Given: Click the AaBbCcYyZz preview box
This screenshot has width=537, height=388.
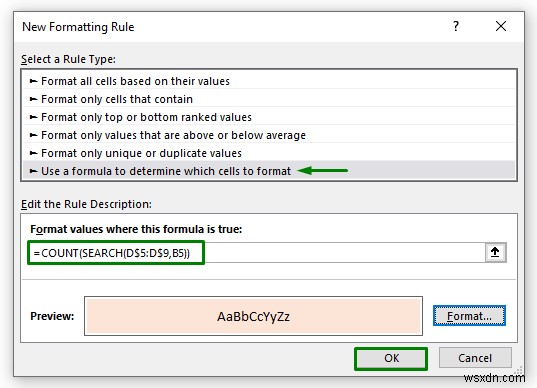Looking at the screenshot, I should pyautogui.click(x=253, y=316).
